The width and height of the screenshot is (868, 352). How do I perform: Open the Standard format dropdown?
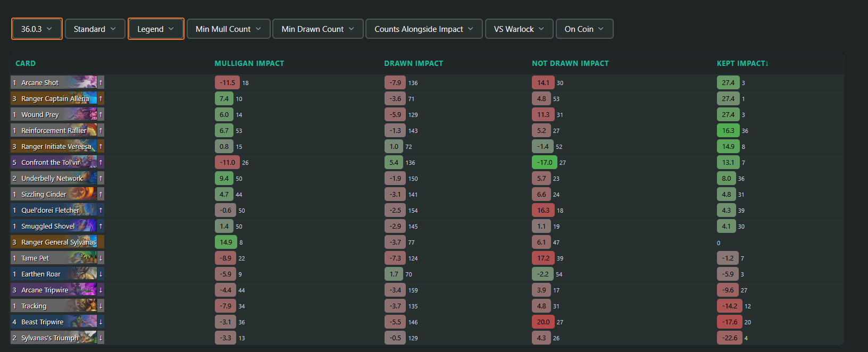point(95,29)
